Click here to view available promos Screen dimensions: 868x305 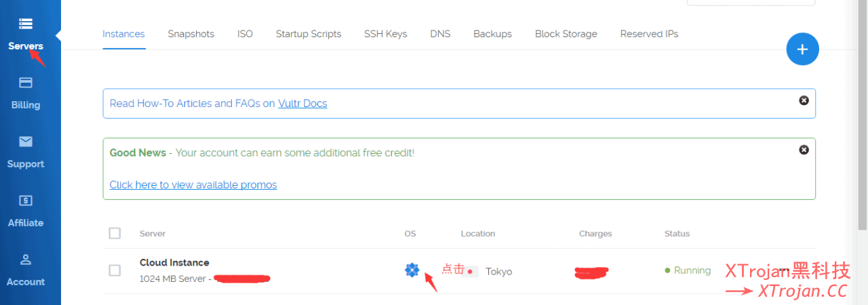(x=193, y=185)
